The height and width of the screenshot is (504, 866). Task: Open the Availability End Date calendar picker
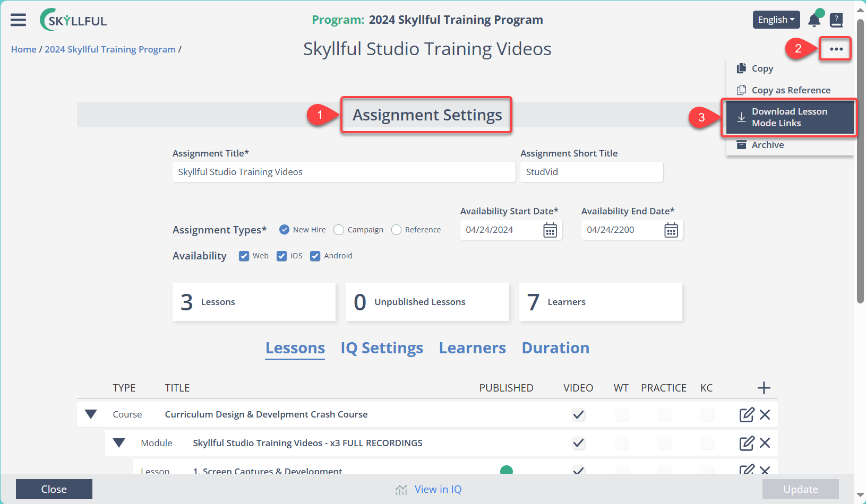(x=671, y=230)
